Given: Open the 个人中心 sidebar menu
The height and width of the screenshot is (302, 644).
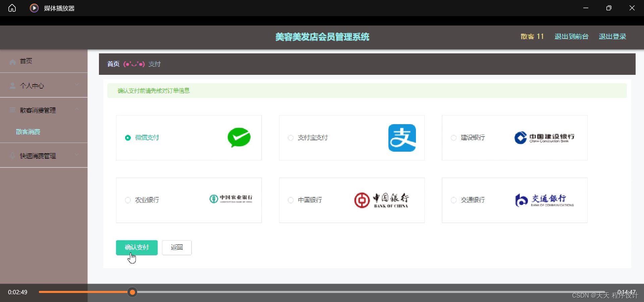Looking at the screenshot, I should (44, 86).
